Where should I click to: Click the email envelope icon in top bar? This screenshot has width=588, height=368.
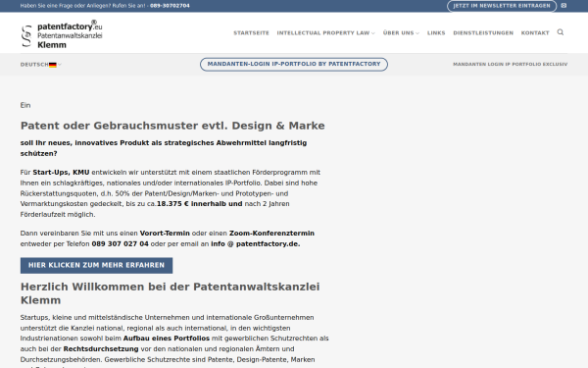[x=563, y=6]
